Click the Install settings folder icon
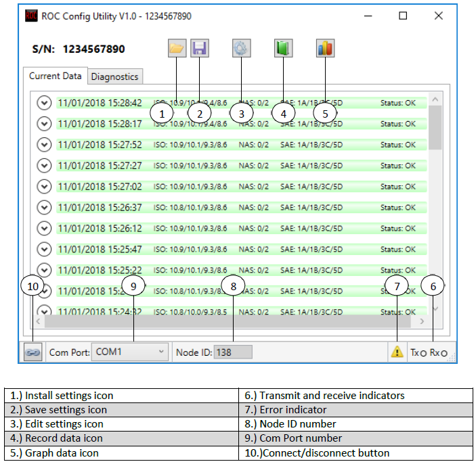 coord(177,48)
